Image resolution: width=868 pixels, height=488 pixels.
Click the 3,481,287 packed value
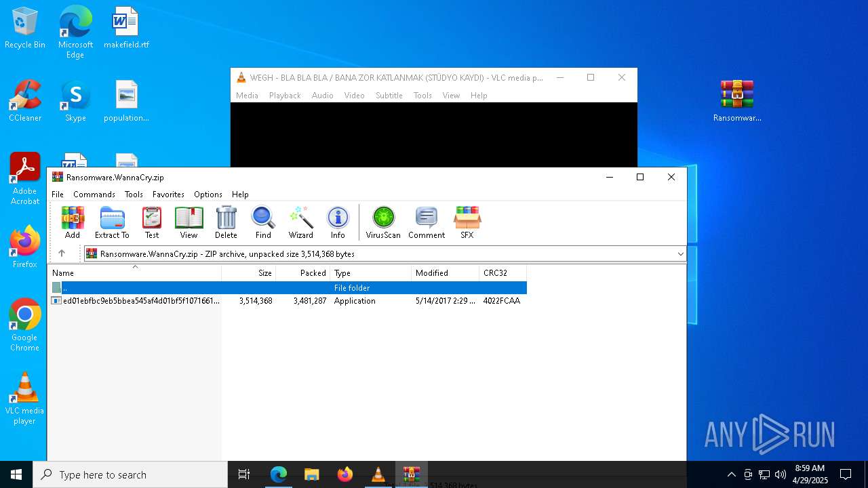click(310, 301)
